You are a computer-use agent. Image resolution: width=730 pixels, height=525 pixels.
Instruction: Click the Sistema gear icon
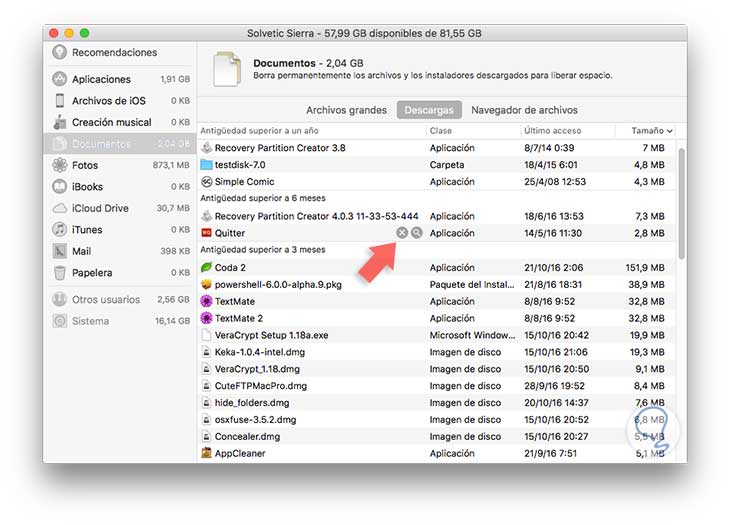coord(60,321)
